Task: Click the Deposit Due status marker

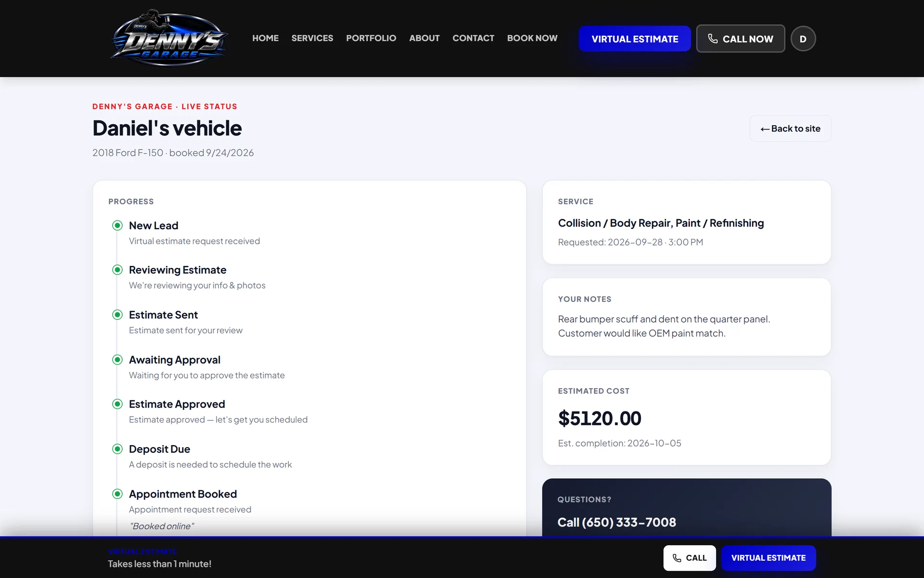Action: point(117,449)
